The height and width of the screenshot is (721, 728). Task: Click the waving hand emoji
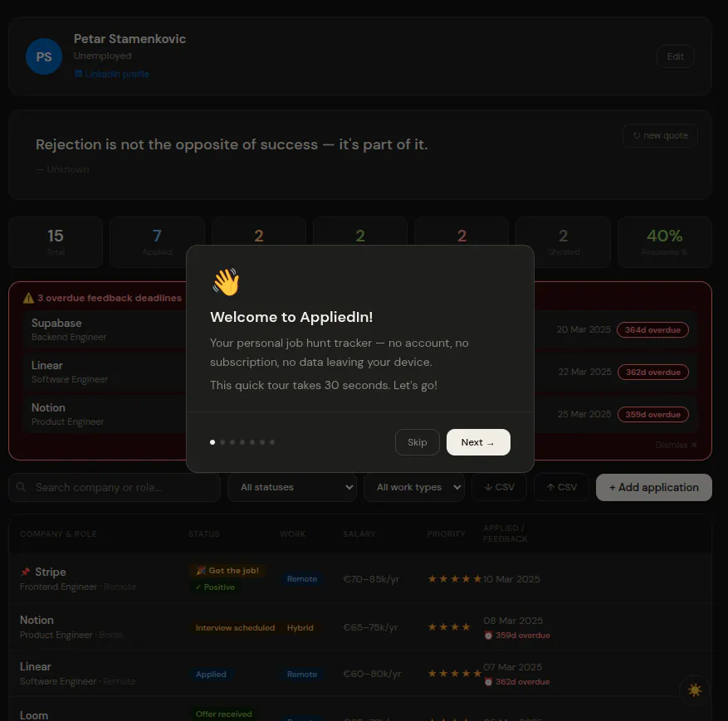click(x=226, y=281)
